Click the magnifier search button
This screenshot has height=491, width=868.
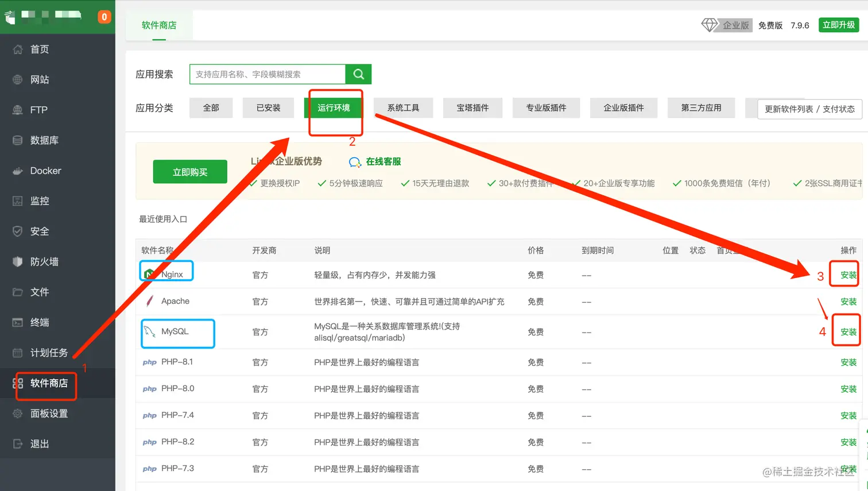359,74
